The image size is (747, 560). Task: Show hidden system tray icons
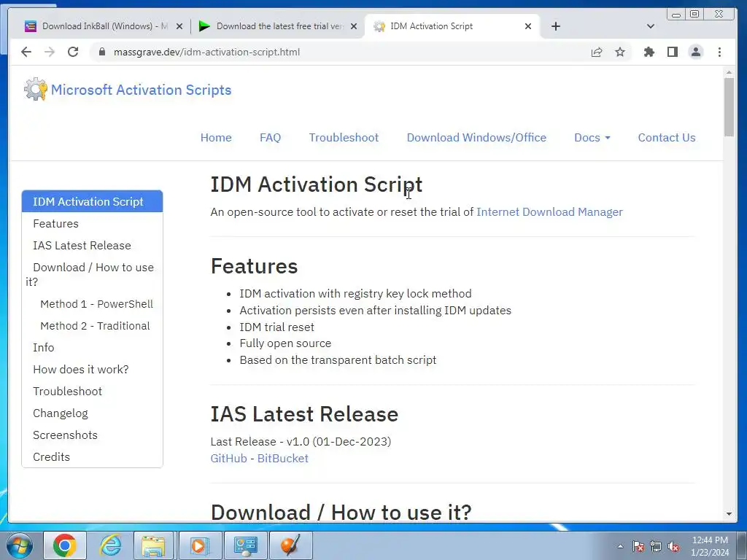point(620,546)
